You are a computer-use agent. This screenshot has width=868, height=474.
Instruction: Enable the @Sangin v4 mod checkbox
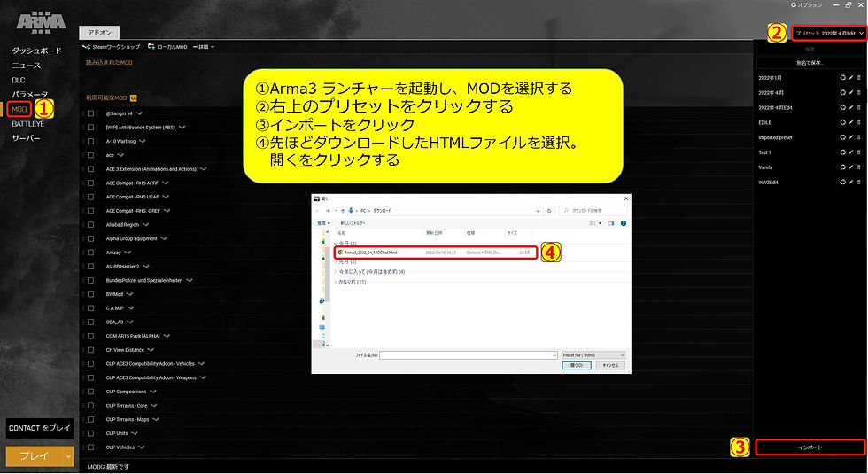[x=90, y=113]
